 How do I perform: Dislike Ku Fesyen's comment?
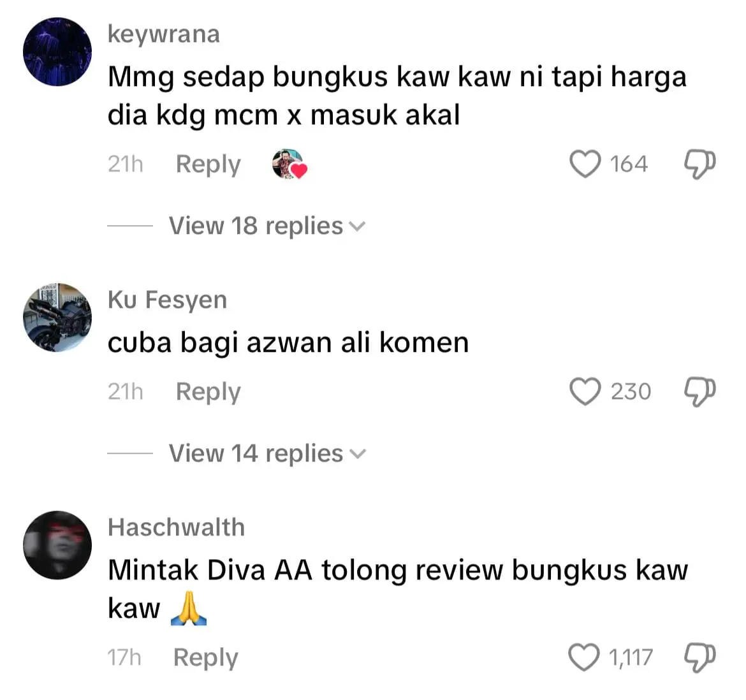[x=700, y=392]
